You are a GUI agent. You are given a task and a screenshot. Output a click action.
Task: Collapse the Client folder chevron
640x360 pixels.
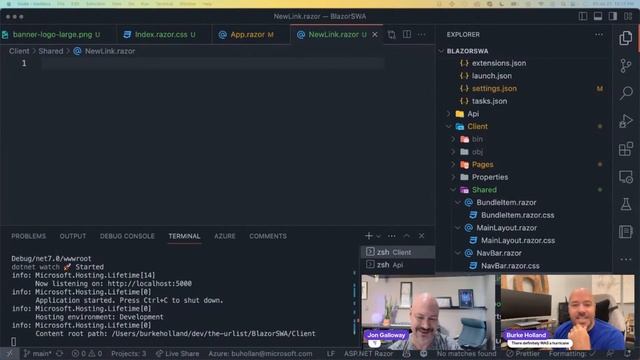(448, 127)
